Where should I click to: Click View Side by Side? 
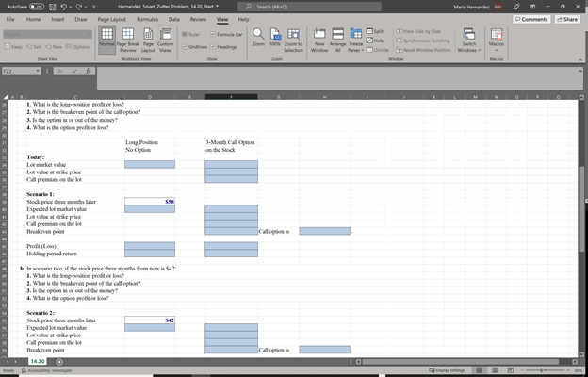[419, 31]
